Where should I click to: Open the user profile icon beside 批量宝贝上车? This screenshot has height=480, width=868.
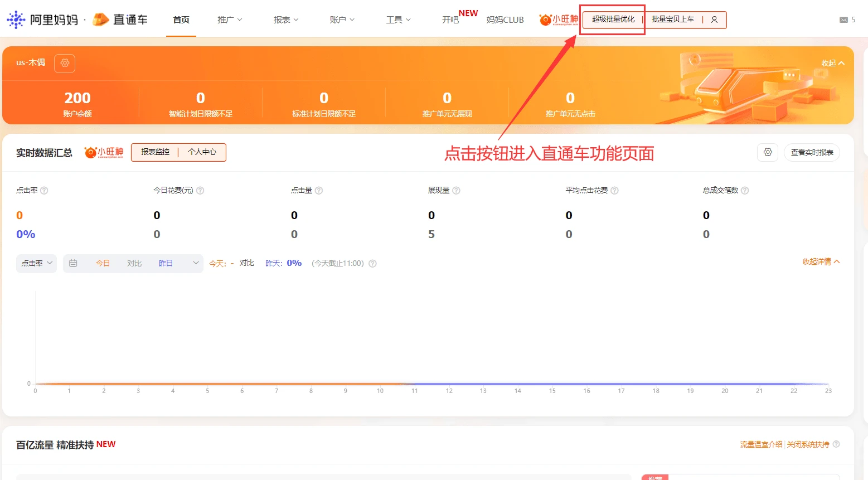(x=714, y=20)
